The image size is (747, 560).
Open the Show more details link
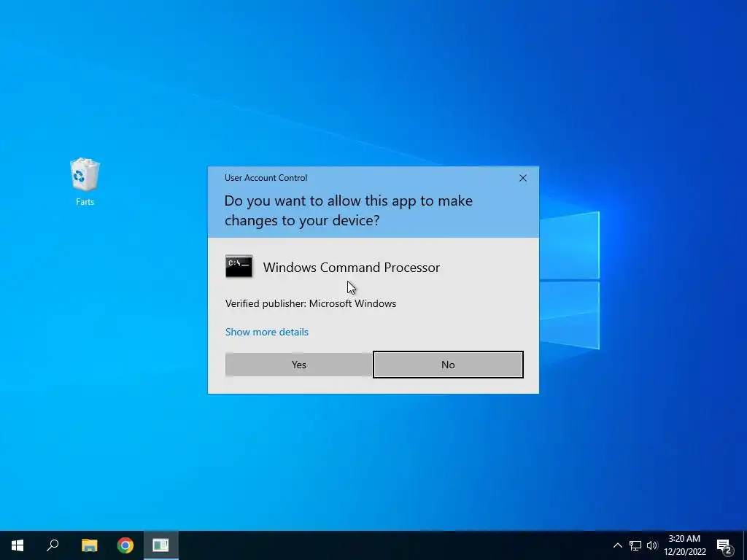click(267, 332)
